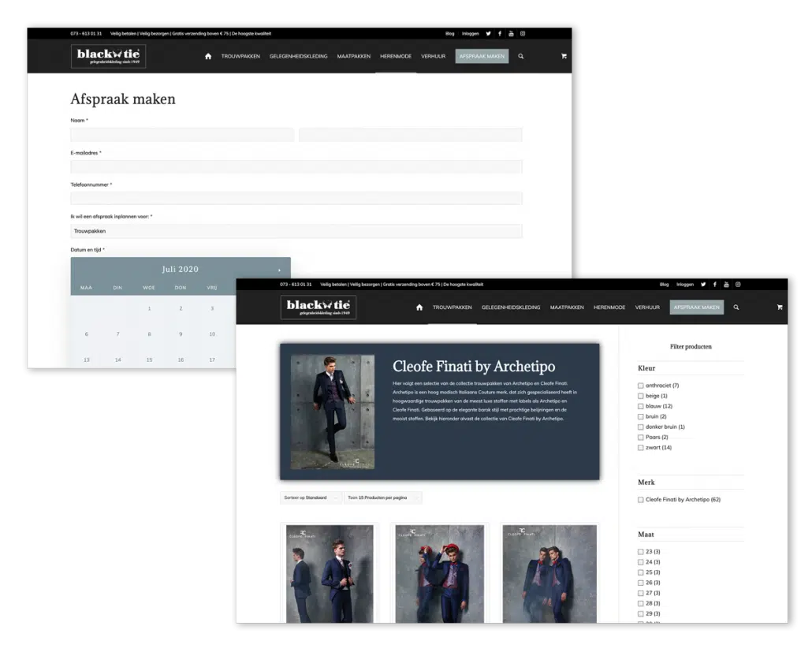Check the anthraciet color filter

641,386
